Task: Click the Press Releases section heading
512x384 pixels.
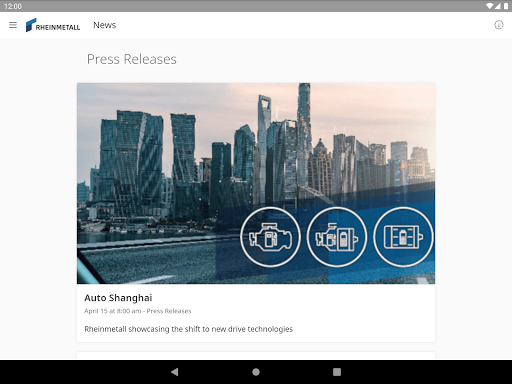Action: tap(132, 59)
